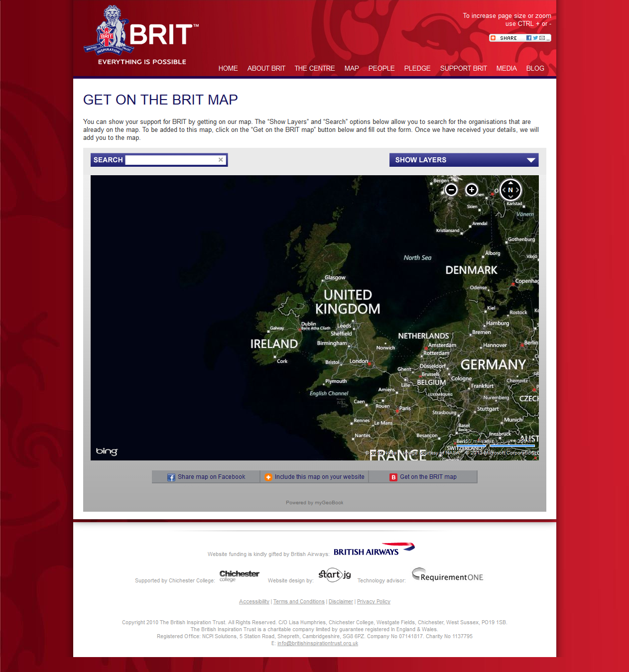Clear the search box with X icon
Viewport: 629px width, 672px height.
[221, 160]
